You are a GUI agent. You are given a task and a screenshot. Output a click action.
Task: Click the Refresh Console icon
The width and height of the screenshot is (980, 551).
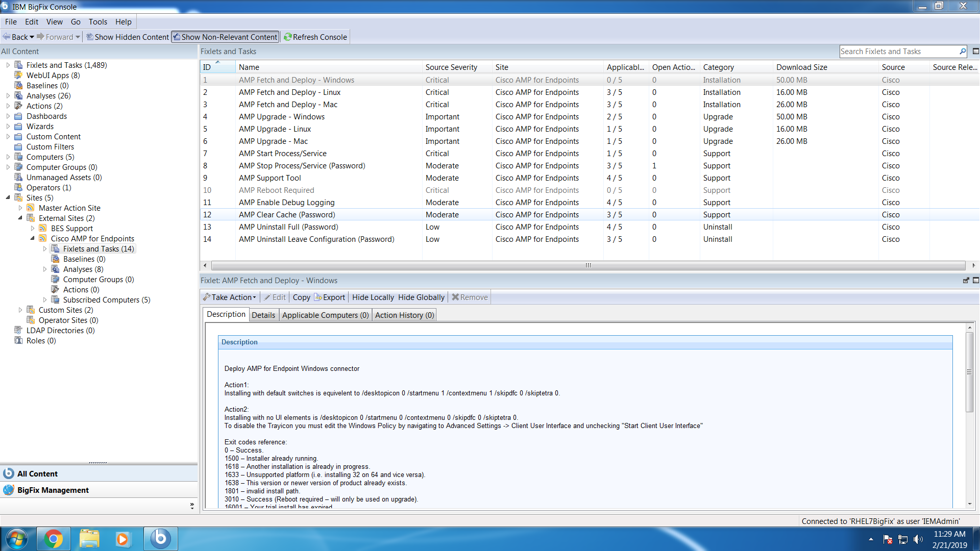pos(289,37)
